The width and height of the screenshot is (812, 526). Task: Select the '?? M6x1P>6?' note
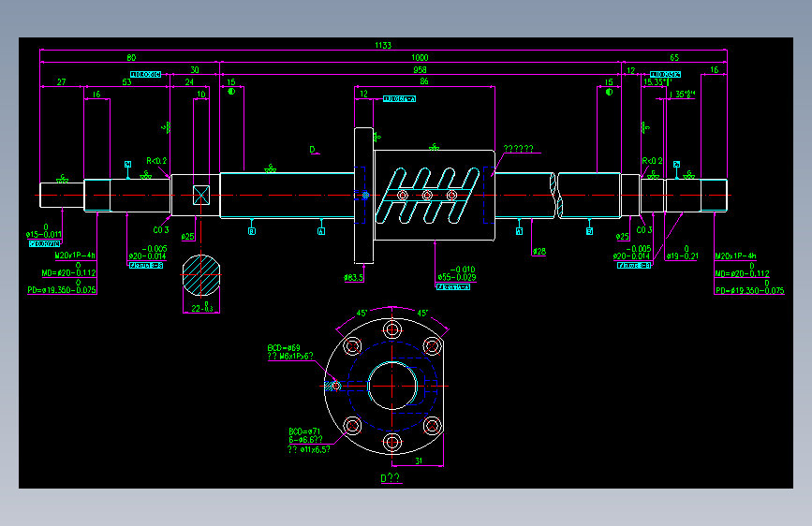[x=290, y=357]
